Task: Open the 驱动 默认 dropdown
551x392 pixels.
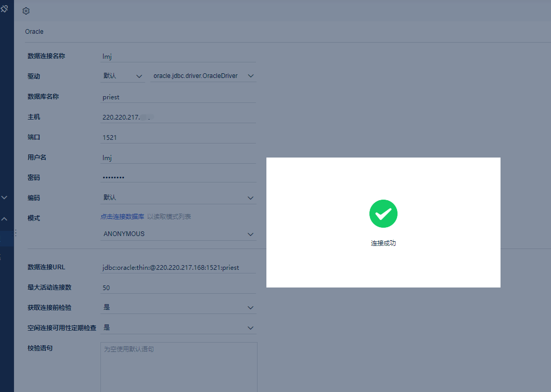Action: coord(123,76)
